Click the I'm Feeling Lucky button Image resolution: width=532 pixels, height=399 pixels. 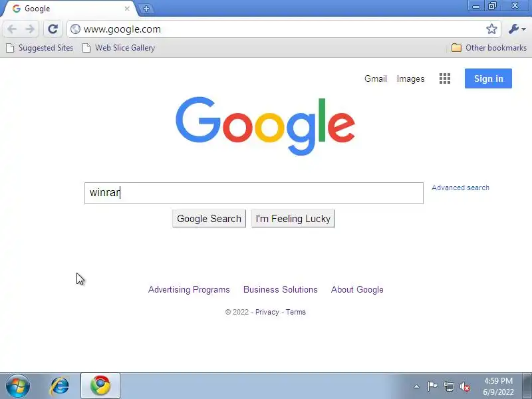coord(293,219)
